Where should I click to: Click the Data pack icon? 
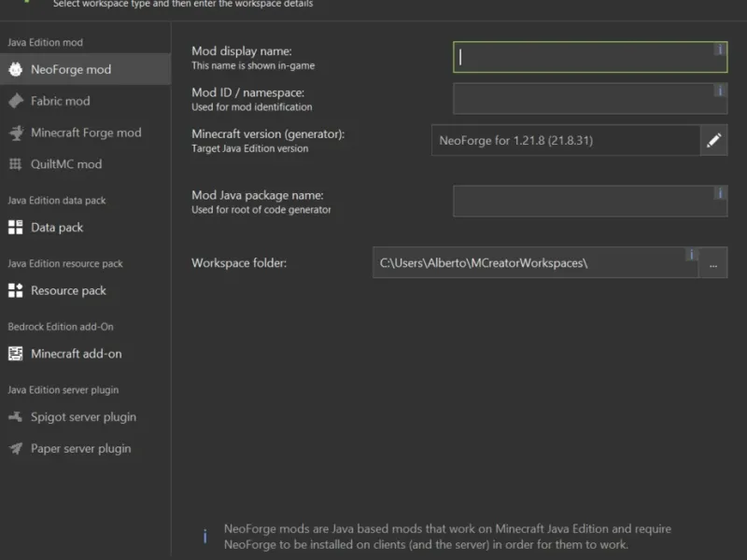[15, 228]
